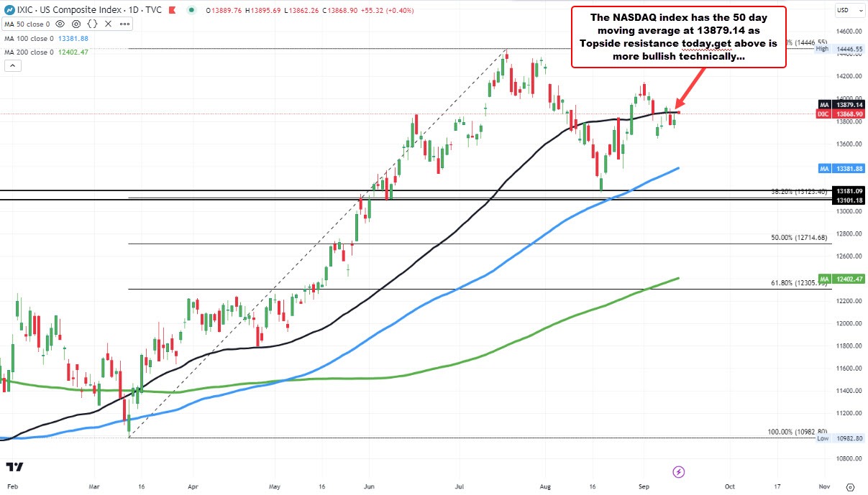Open MA 50 indicator settings gear
868x495 pixels.
(76, 24)
